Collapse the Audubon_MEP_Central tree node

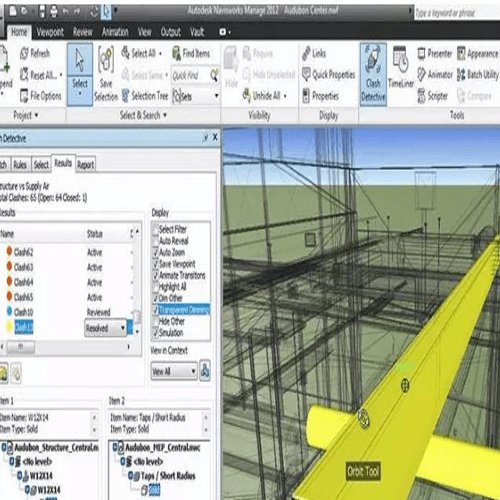click(115, 447)
